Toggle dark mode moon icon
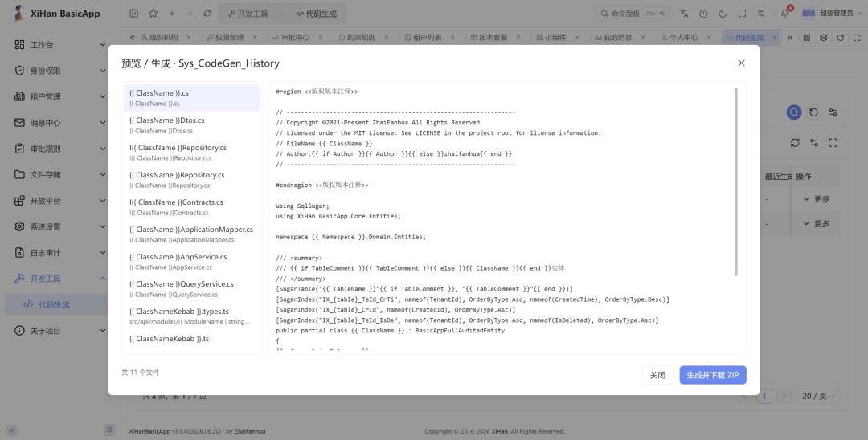This screenshot has width=868, height=440. [x=723, y=14]
